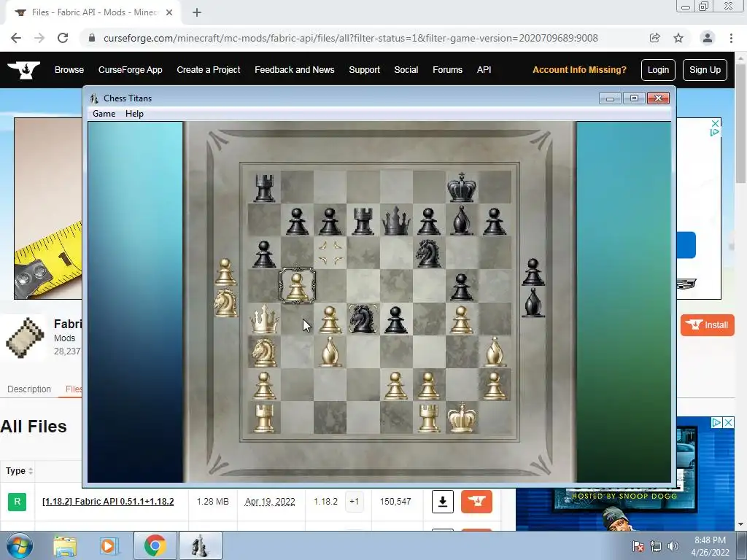The width and height of the screenshot is (747, 560).
Task: Open the Support nav link
Action: 365,70
